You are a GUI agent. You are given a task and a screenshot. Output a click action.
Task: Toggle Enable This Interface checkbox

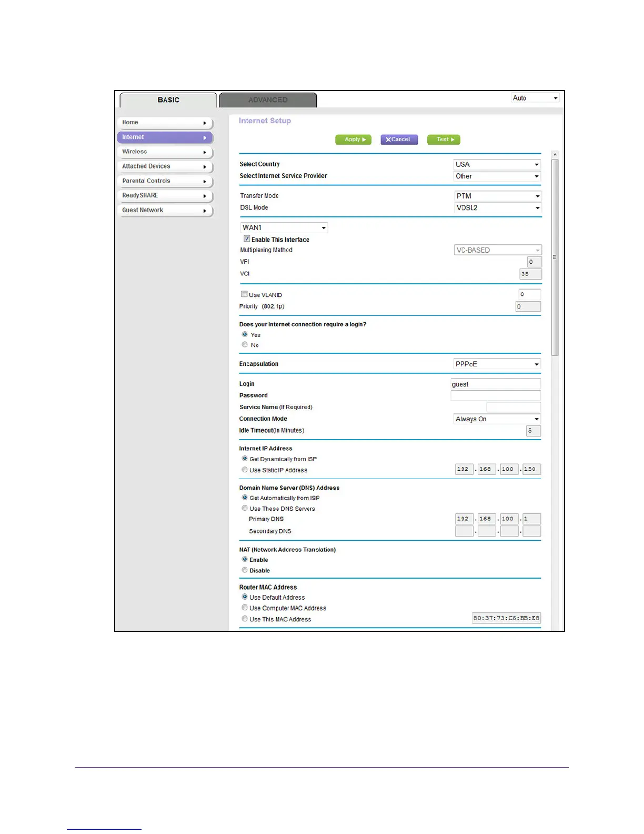pyautogui.click(x=247, y=239)
